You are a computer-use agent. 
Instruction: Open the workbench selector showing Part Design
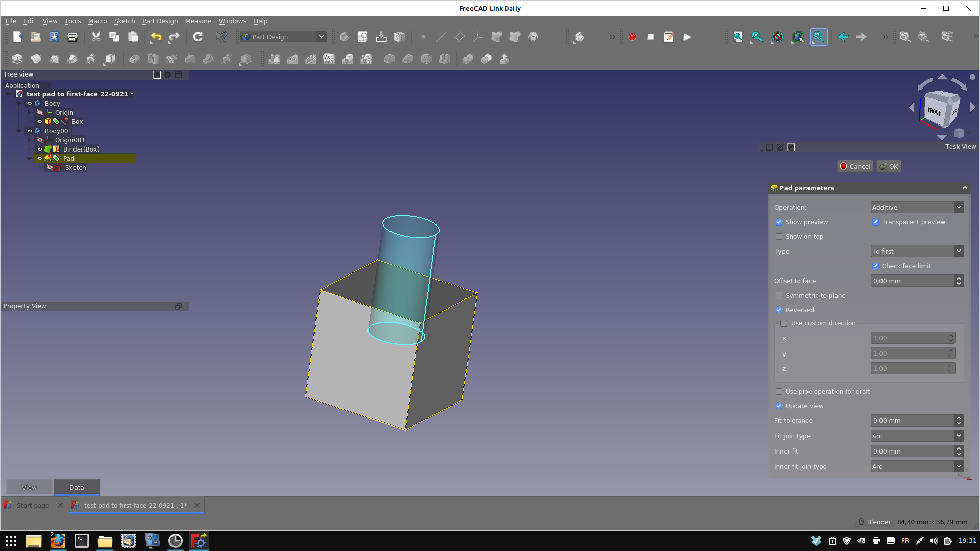pyautogui.click(x=282, y=37)
